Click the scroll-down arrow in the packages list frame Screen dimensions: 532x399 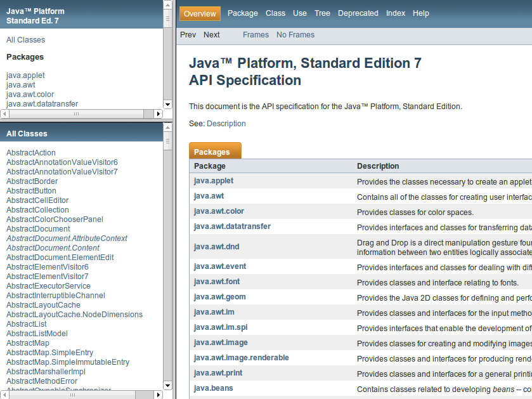[167, 104]
